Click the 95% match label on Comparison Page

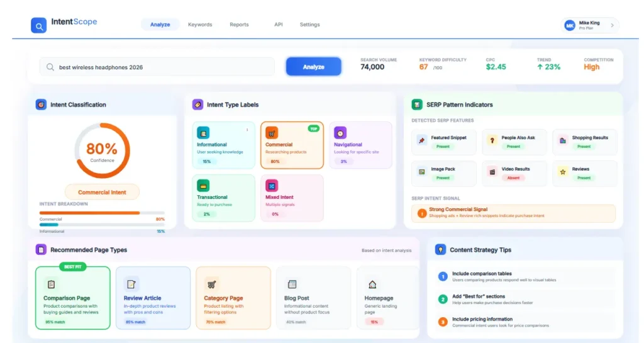pyautogui.click(x=55, y=322)
